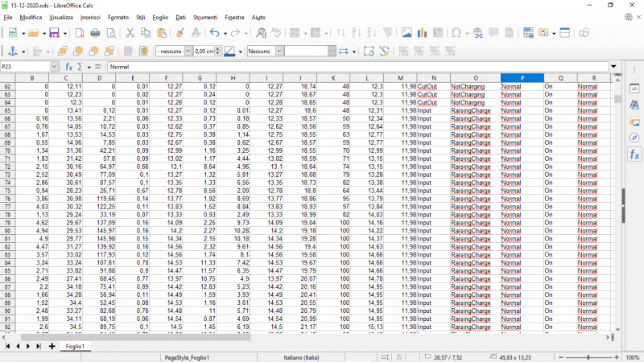The height and width of the screenshot is (362, 644).
Task: Select column P header
Action: point(522,78)
